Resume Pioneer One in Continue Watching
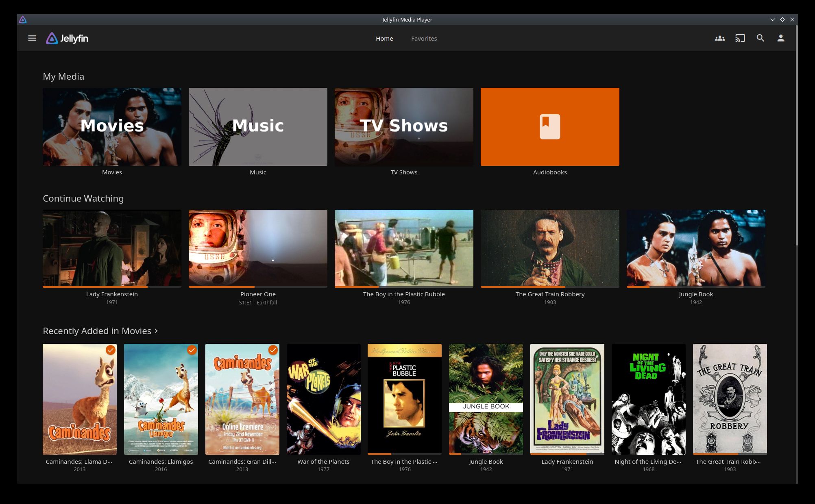The height and width of the screenshot is (504, 815). (x=258, y=248)
